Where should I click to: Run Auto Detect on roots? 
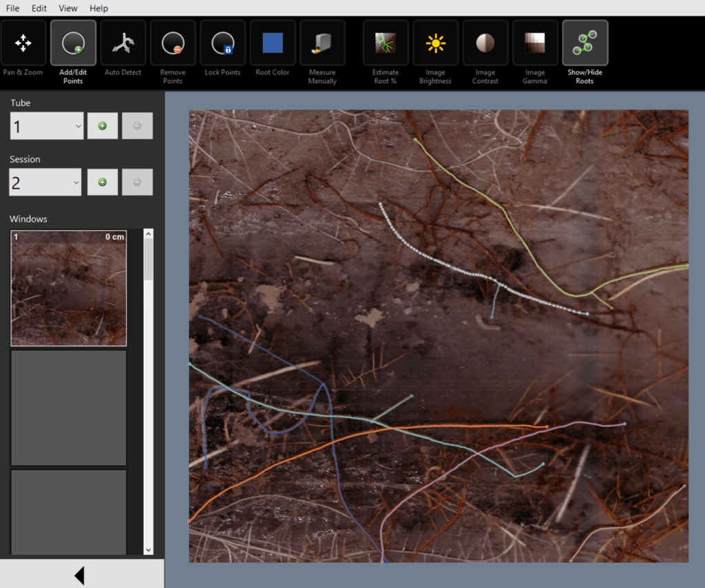point(123,44)
